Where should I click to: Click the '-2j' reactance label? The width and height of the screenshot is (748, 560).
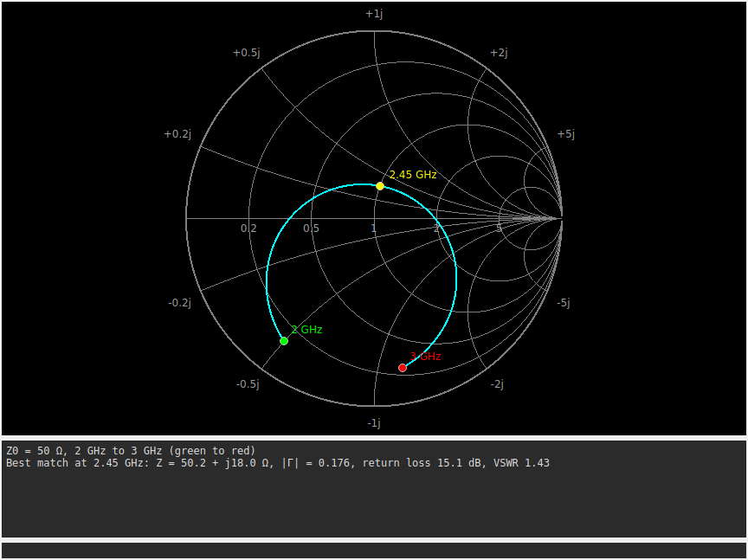coord(497,384)
